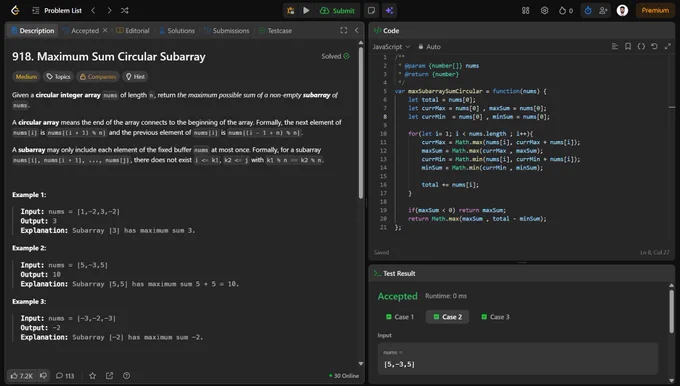Expand the code editor to fullscreen
The width and height of the screenshot is (680, 386).
pos(667,46)
